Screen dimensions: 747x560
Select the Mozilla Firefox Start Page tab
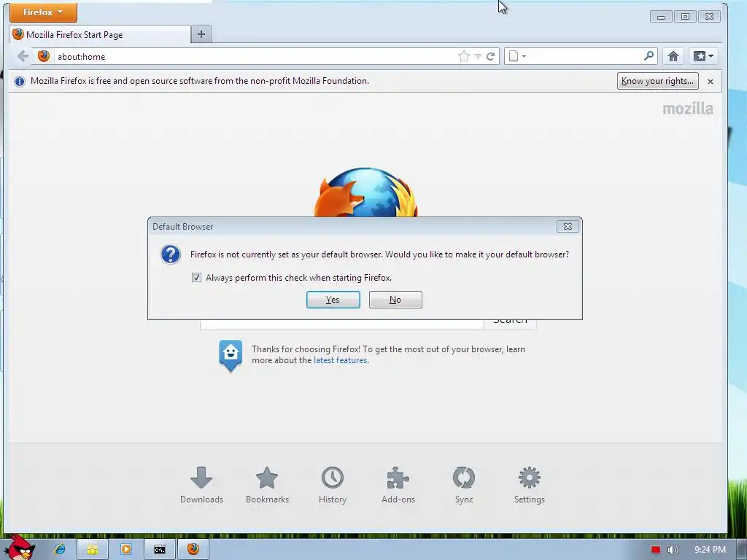tap(99, 35)
